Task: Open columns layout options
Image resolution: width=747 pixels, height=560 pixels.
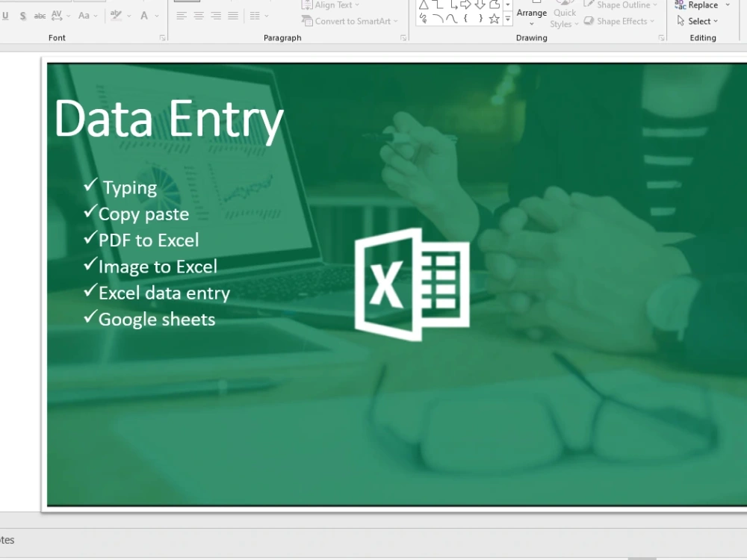Action: tap(259, 16)
